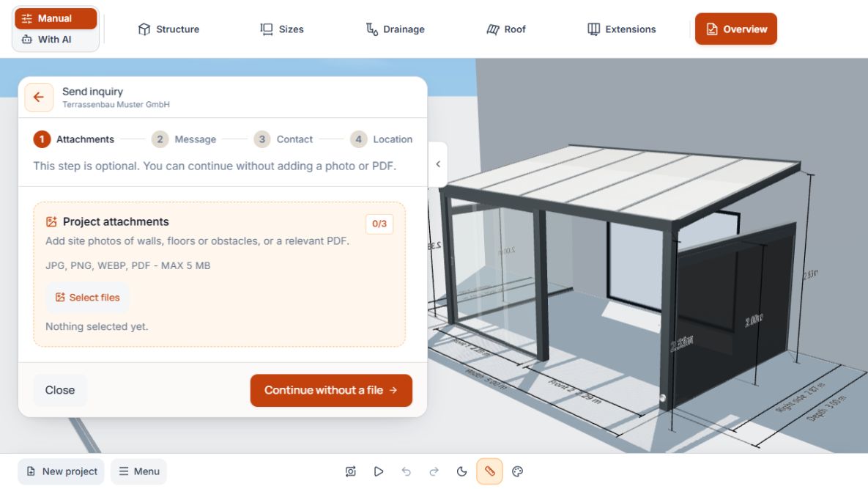Go back with the orange arrow button
This screenshot has height=489, width=868.
pyautogui.click(x=39, y=98)
